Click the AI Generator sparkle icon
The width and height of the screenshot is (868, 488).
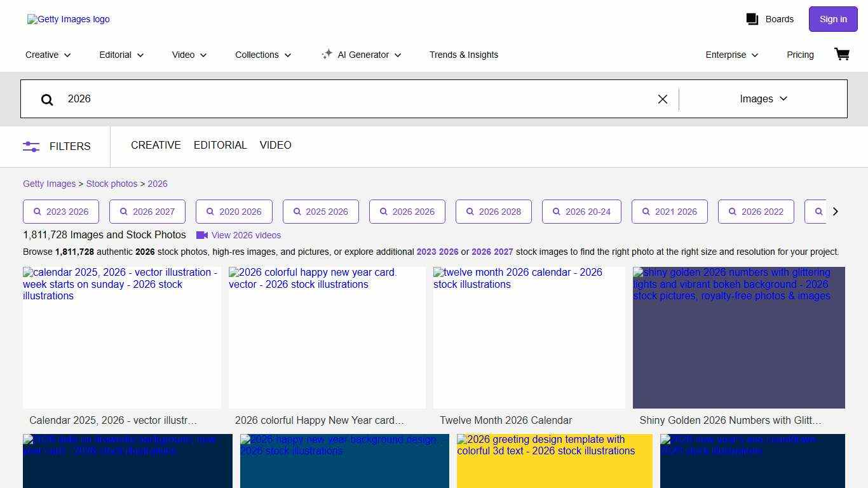(327, 55)
